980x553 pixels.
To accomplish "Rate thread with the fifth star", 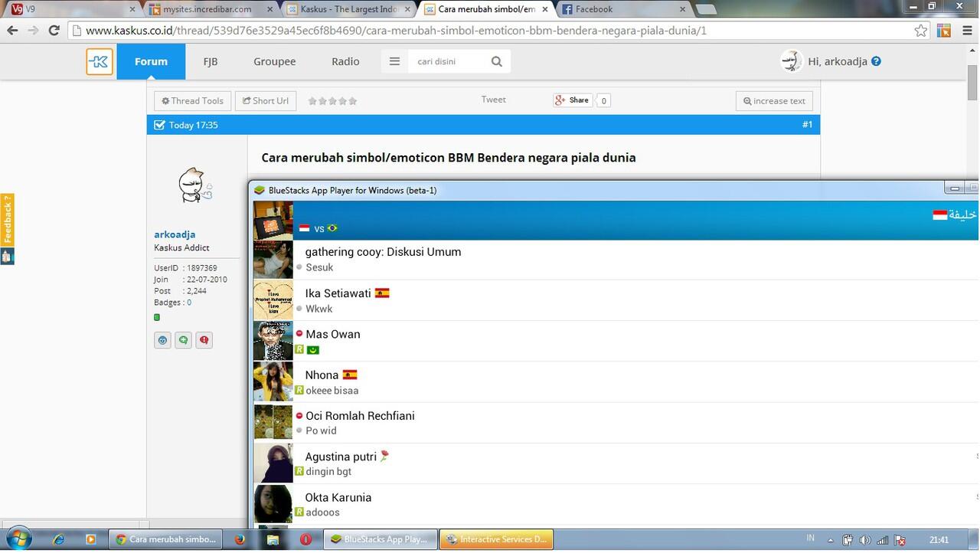I will (x=353, y=101).
